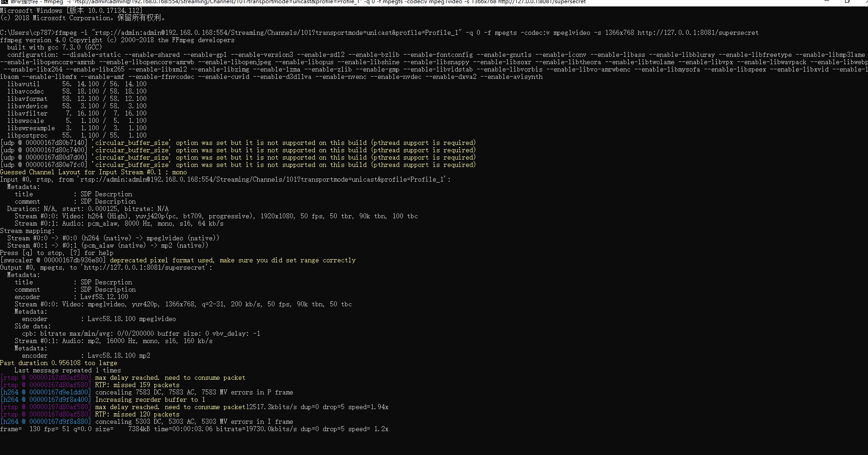This screenshot has width=868, height=455.
Task: Click the frame=130 progress status line
Action: click(x=192, y=429)
